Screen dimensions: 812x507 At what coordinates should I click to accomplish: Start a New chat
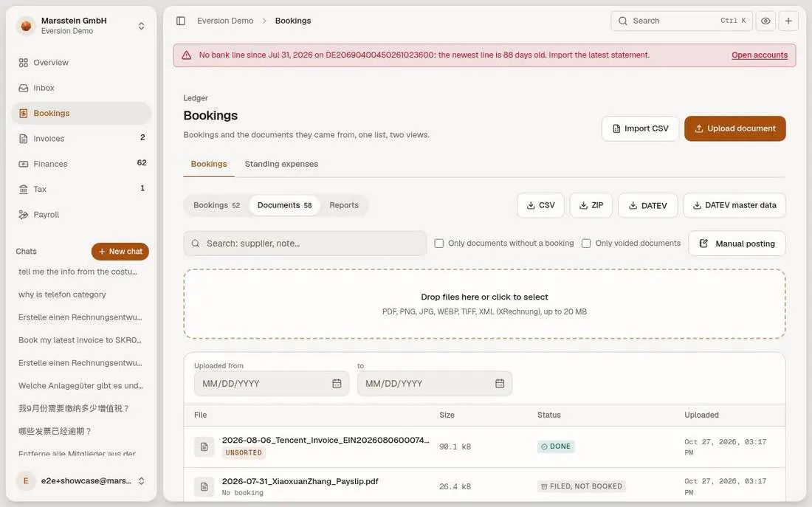pos(120,251)
